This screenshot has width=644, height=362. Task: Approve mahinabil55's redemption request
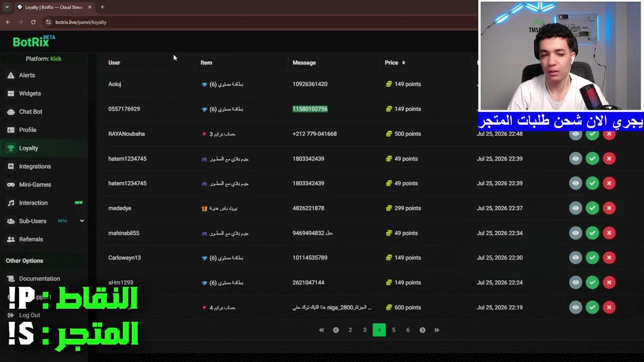point(592,233)
